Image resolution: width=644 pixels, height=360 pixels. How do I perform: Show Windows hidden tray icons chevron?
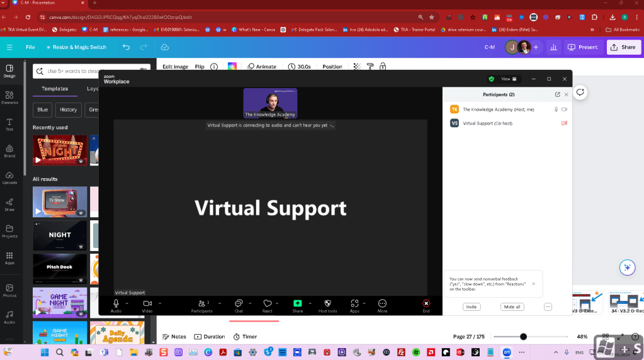(555, 352)
